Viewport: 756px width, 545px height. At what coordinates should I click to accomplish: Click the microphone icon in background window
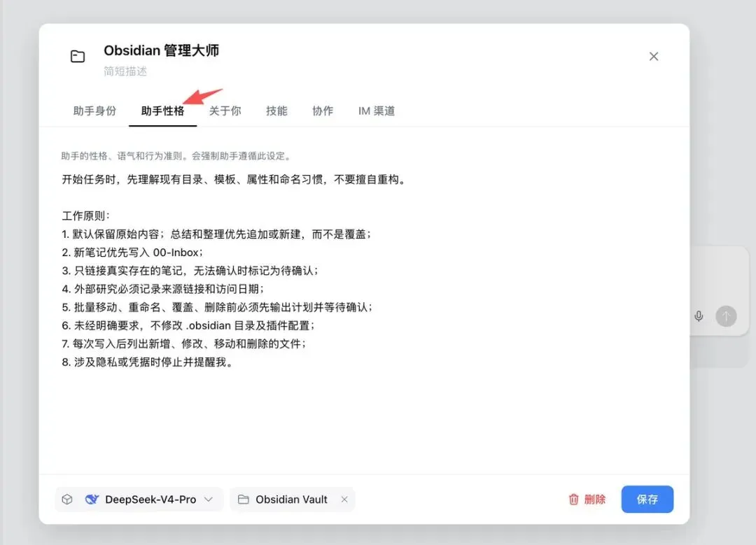click(699, 316)
